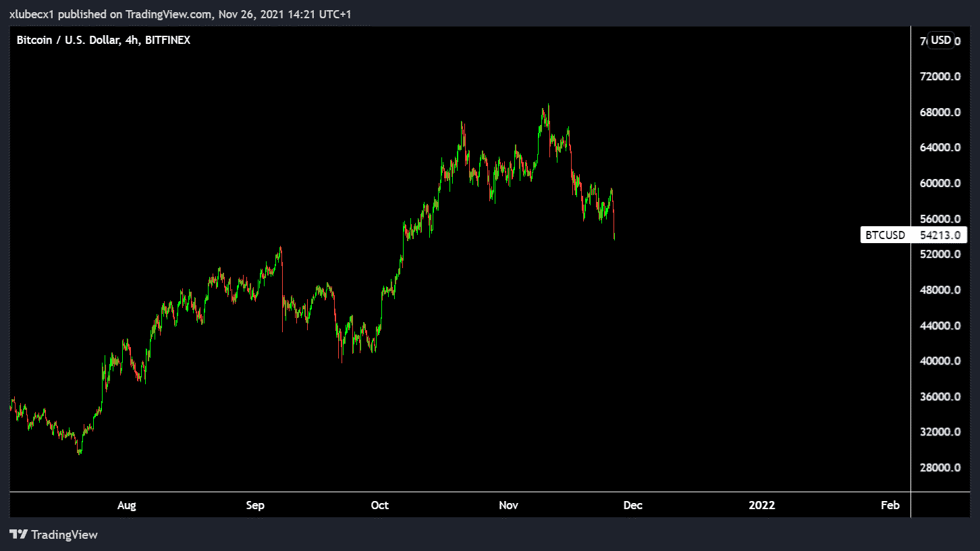Image resolution: width=980 pixels, height=551 pixels.
Task: Select the current price value 54213.0
Action: tap(940, 235)
